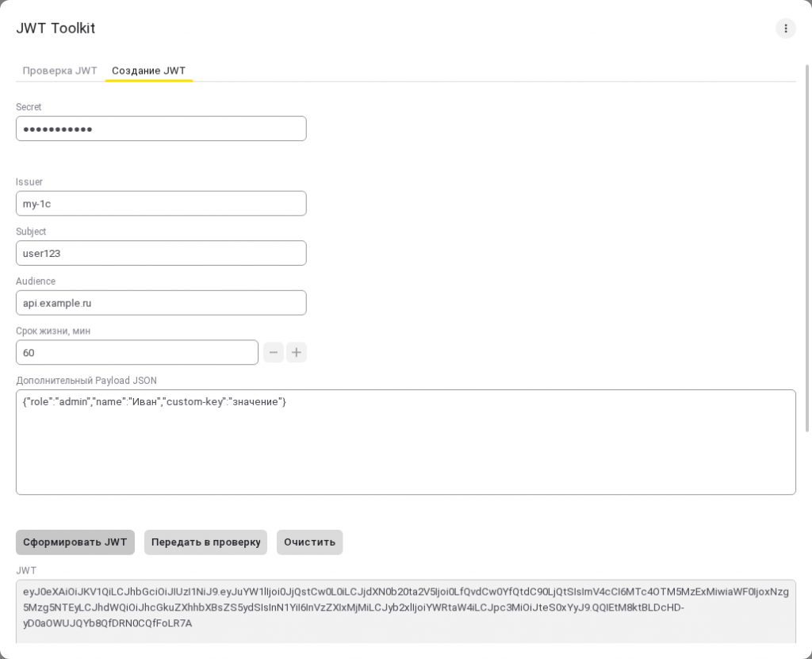Increase token lifetime with plus button
This screenshot has height=659, width=812.
point(297,352)
